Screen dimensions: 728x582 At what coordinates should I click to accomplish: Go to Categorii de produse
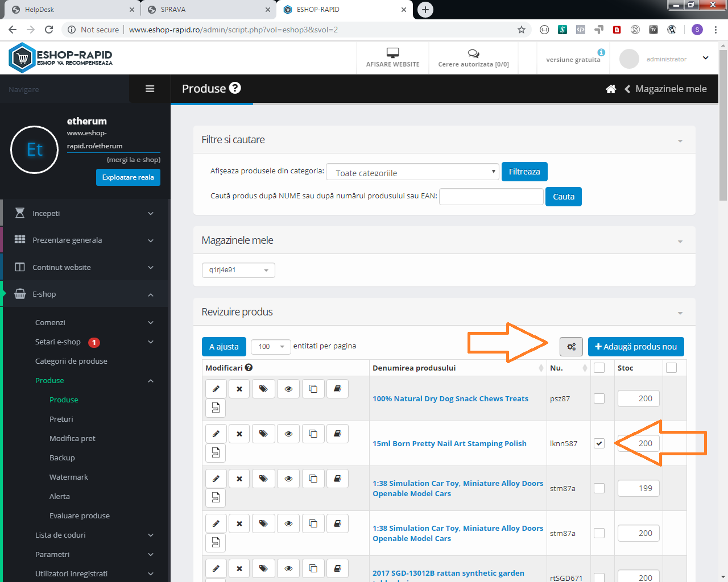coord(71,361)
